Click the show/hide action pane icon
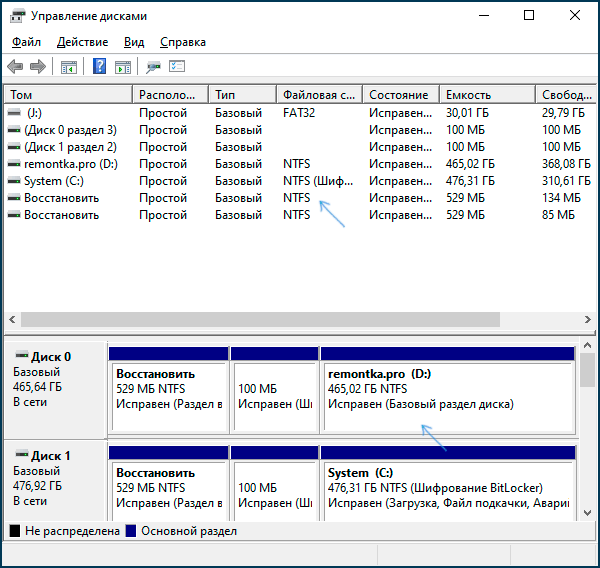 [x=122, y=67]
